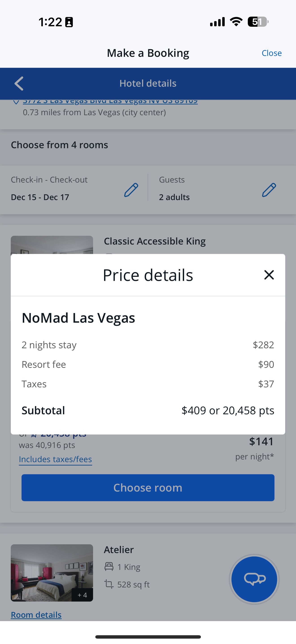The image size is (296, 644).
Task: Open the chat support bubble button
Action: coord(254,579)
